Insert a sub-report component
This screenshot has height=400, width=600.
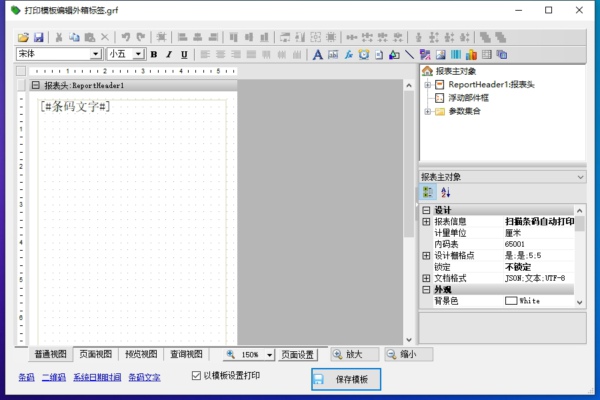click(x=502, y=55)
